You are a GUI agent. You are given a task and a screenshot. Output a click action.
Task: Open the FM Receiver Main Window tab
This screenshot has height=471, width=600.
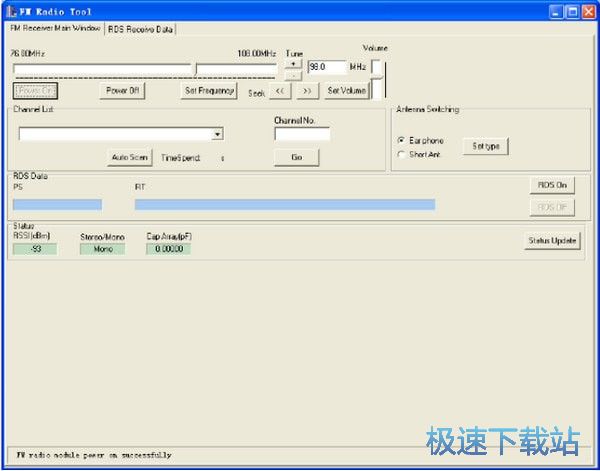55,29
